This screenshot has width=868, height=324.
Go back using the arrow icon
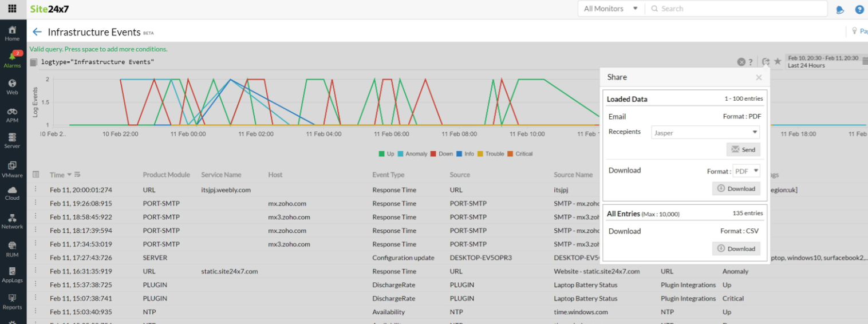point(37,32)
